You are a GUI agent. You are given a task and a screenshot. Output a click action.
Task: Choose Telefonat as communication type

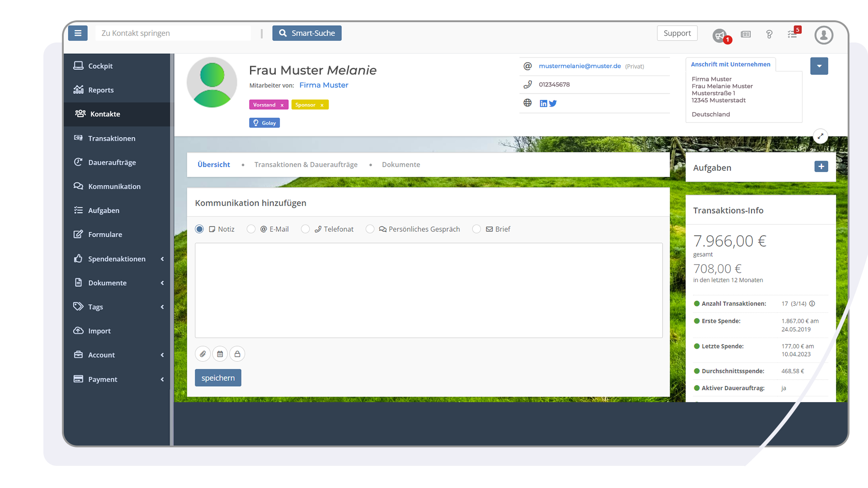tap(306, 229)
